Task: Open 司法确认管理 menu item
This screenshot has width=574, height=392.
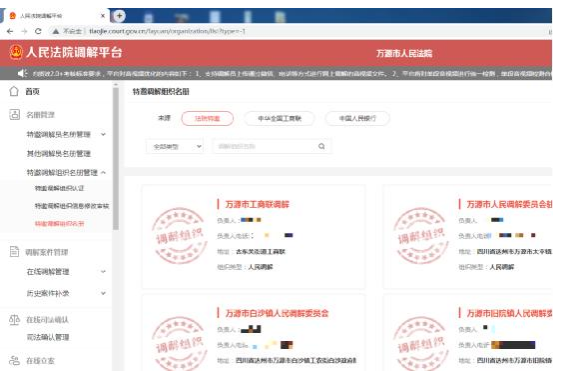Action: pos(48,337)
